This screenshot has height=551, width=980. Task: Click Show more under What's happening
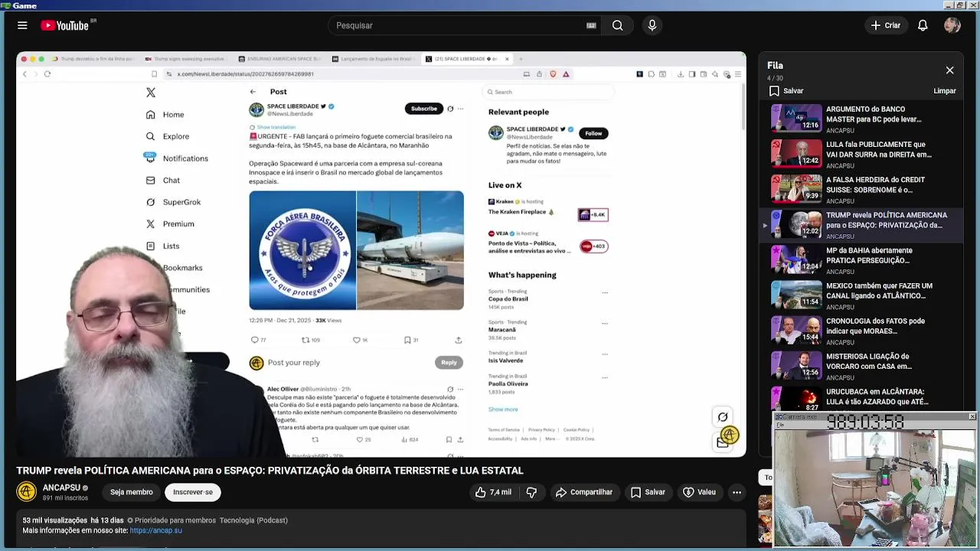tap(503, 409)
